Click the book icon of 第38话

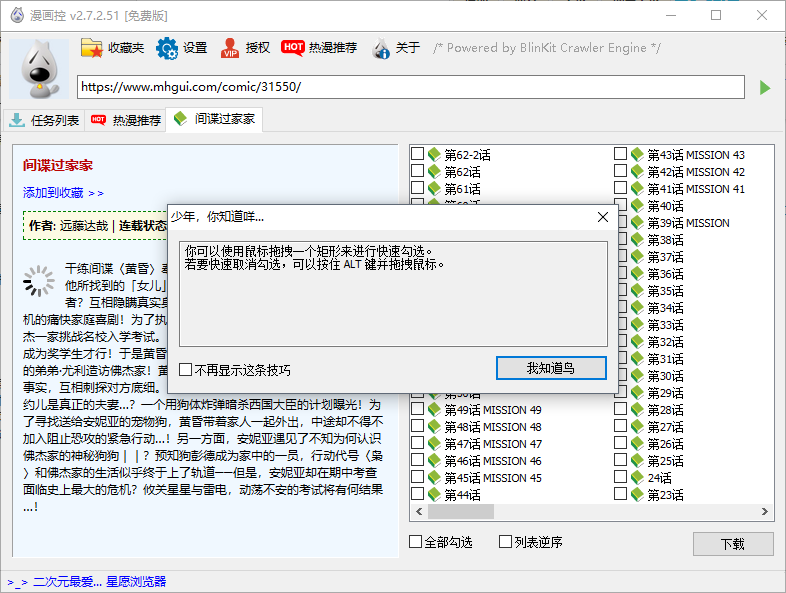pos(637,240)
